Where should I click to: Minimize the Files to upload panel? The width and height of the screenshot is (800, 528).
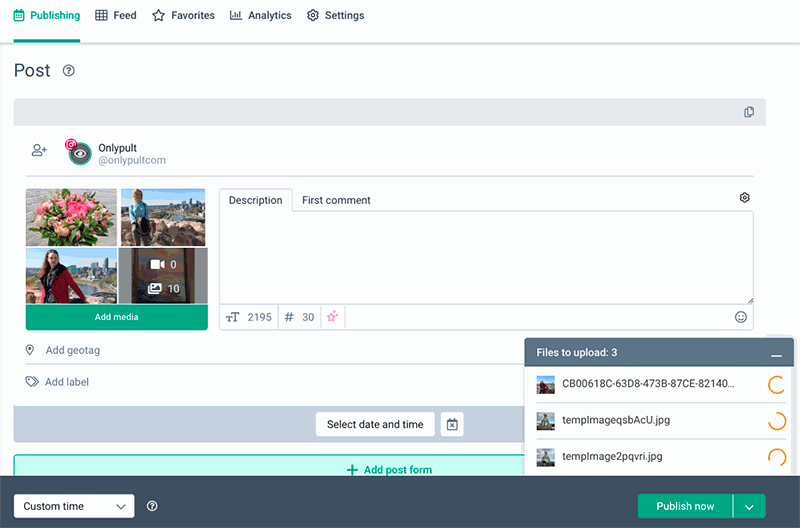tap(776, 353)
